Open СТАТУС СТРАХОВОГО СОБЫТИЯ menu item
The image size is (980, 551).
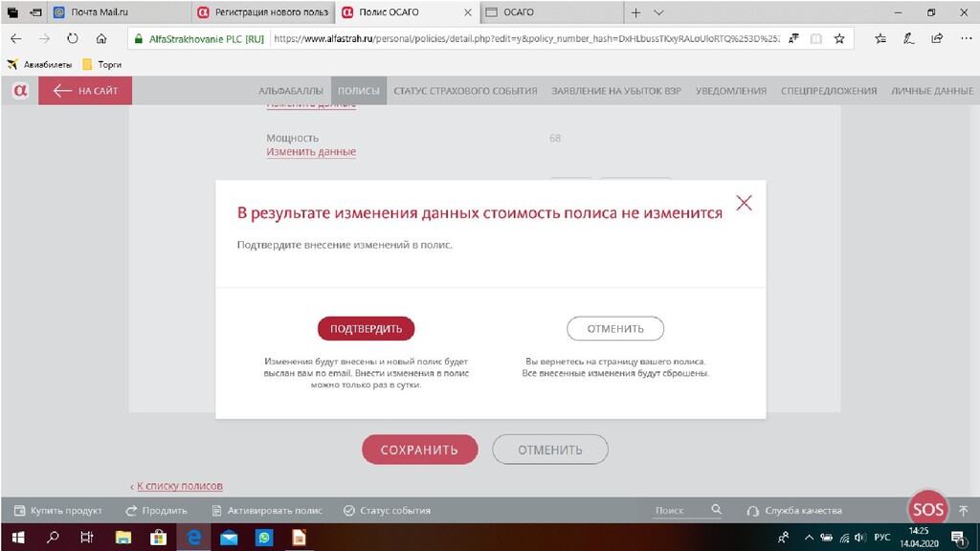465,91
